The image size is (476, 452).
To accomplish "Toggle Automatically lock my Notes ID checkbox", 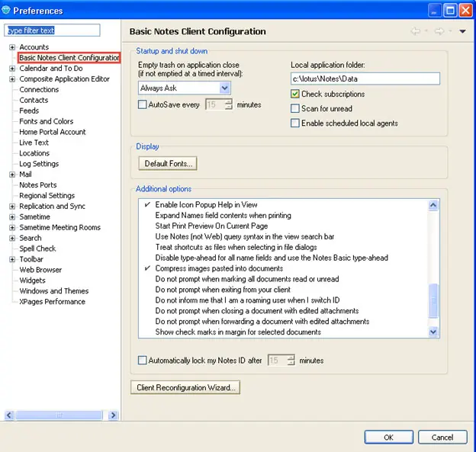I will 142,361.
